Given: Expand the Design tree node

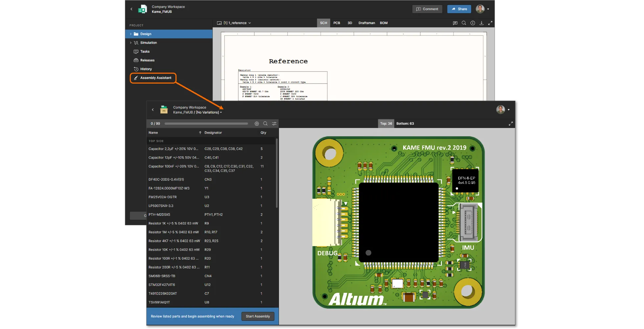Looking at the screenshot, I should tap(131, 34).
